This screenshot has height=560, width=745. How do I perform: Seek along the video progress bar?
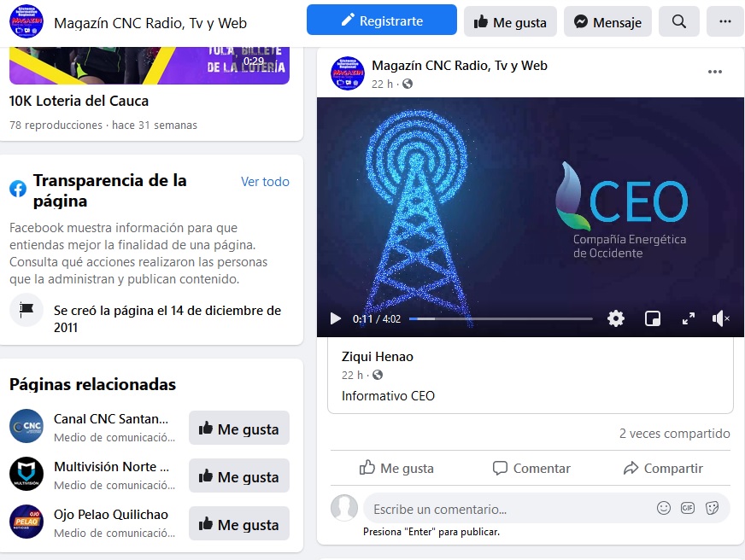501,319
